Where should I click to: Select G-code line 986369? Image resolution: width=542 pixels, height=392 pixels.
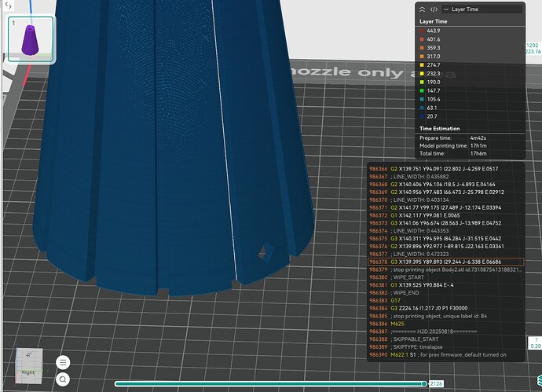click(446, 192)
